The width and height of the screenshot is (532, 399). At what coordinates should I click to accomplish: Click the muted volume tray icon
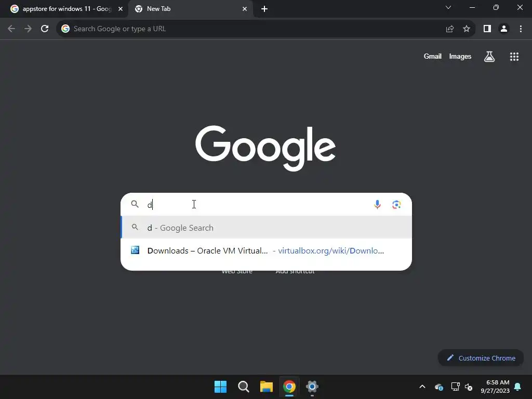469,387
